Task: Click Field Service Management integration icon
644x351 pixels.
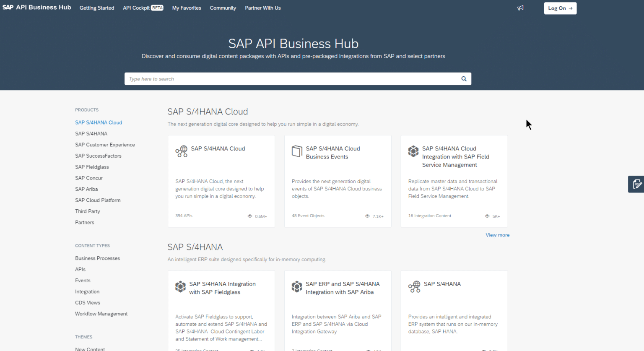Action: pos(413,151)
